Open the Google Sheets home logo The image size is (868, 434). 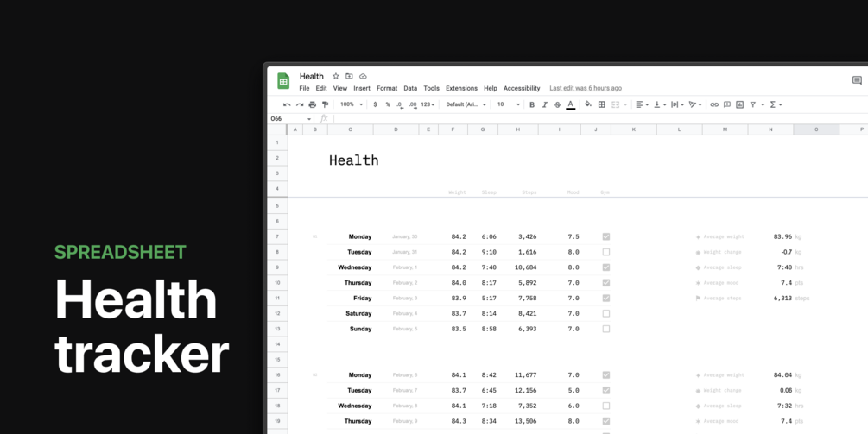[x=283, y=81]
